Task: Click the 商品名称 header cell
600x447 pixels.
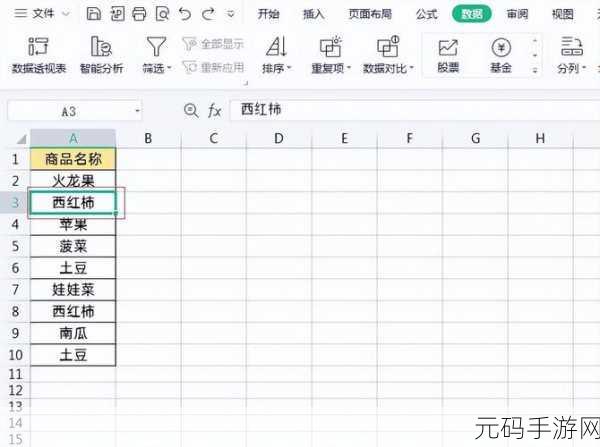Action: tap(73, 159)
